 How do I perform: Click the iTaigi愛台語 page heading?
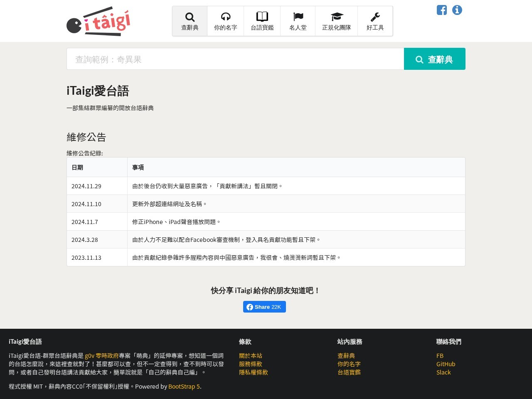[x=98, y=91]
